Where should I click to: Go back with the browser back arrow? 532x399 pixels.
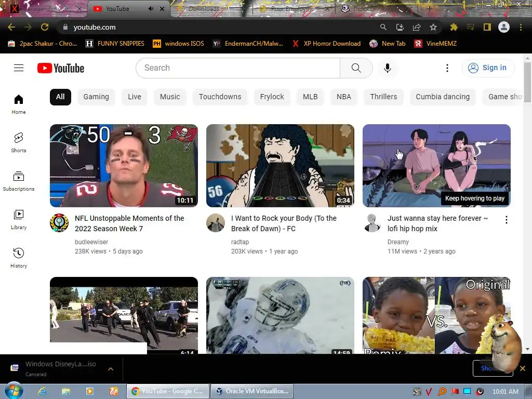11,27
